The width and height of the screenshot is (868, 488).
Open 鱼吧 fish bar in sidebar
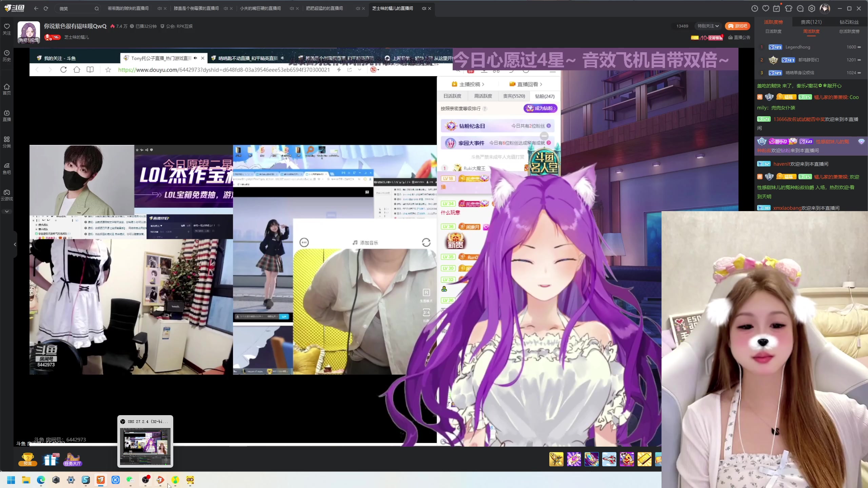(x=7, y=168)
